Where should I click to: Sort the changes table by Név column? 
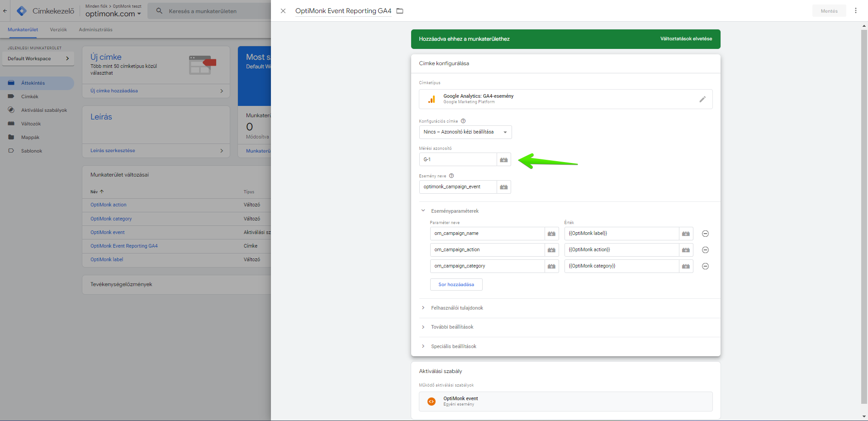(x=97, y=192)
